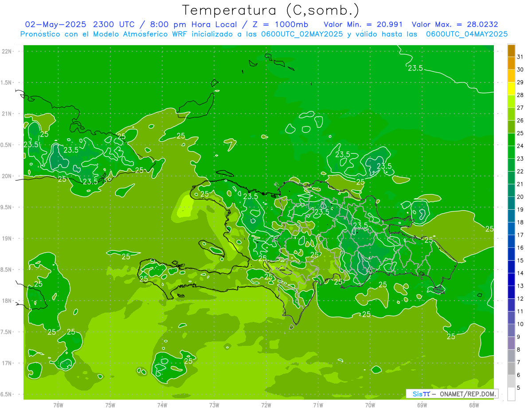532x411 pixels.
Task: Click the '20' value on the color scale
Action: (x=520, y=197)
